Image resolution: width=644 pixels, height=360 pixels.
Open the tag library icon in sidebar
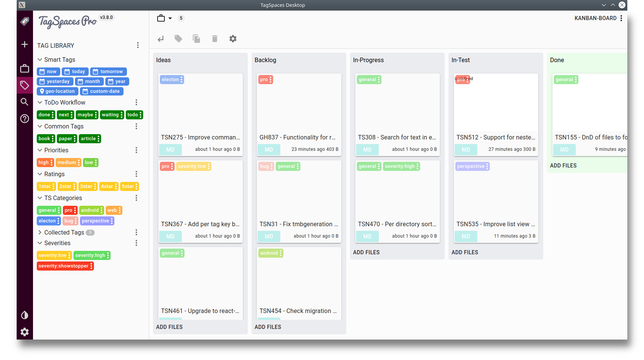coord(25,85)
